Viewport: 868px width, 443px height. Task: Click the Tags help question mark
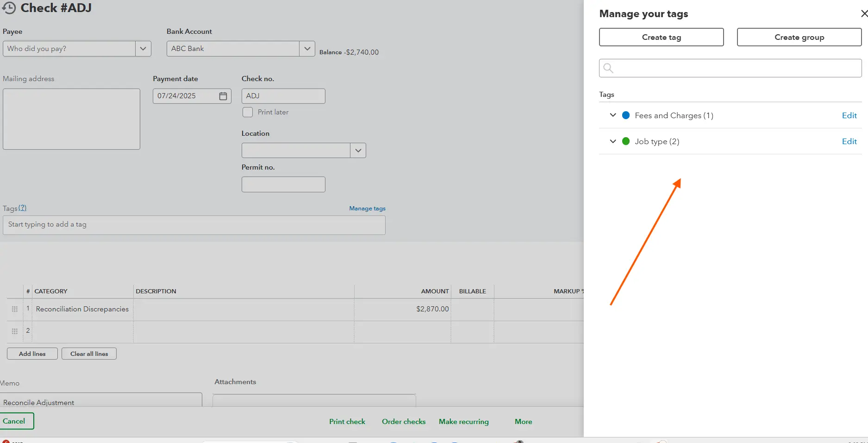click(22, 208)
